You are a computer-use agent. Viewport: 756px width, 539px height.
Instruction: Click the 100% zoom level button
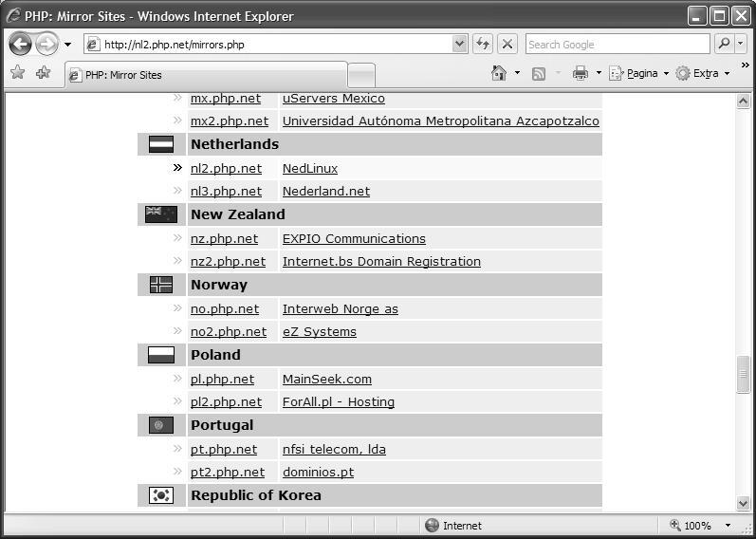tap(690, 526)
